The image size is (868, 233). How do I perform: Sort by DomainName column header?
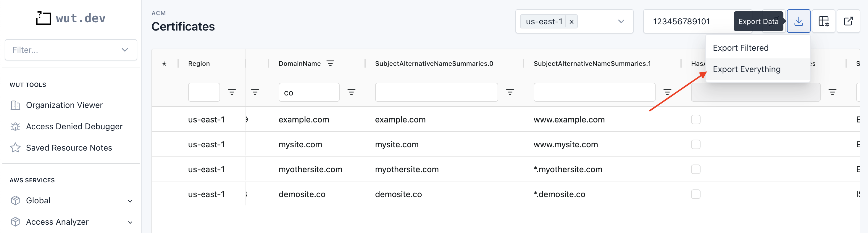tap(300, 64)
